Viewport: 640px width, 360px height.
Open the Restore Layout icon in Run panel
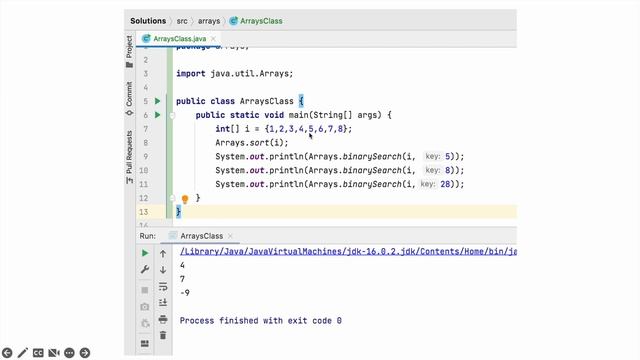point(145,344)
